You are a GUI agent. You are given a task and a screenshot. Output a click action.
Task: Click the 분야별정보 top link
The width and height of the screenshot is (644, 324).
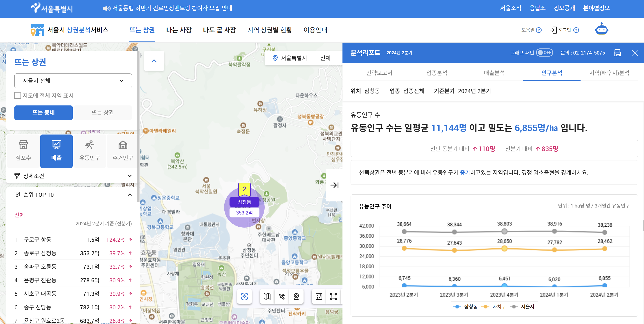[596, 8]
